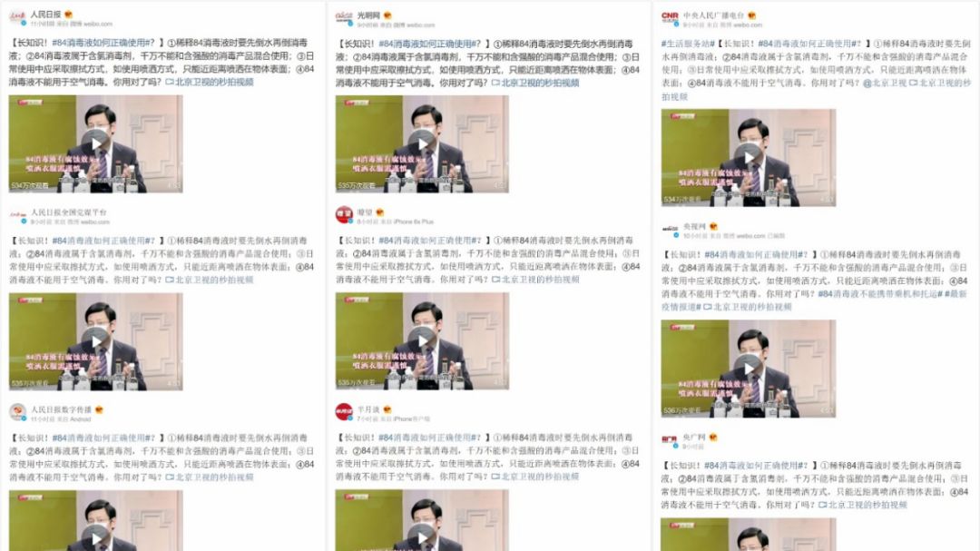Screen dimensions: 980x551
Task: Click the 央广网 logo avatar
Action: 670,440
